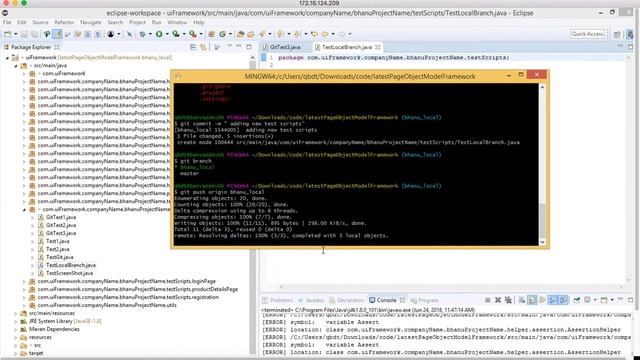This screenshot has width=640, height=360.
Task: Expand the Maven Dependencies node
Action: tap(16, 329)
